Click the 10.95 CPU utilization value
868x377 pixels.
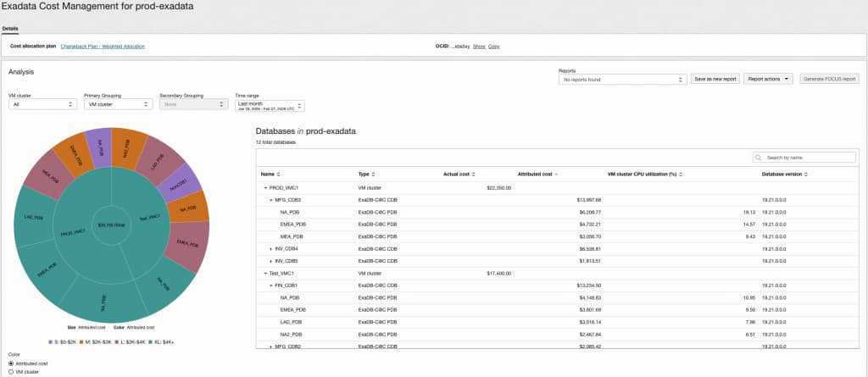click(749, 297)
